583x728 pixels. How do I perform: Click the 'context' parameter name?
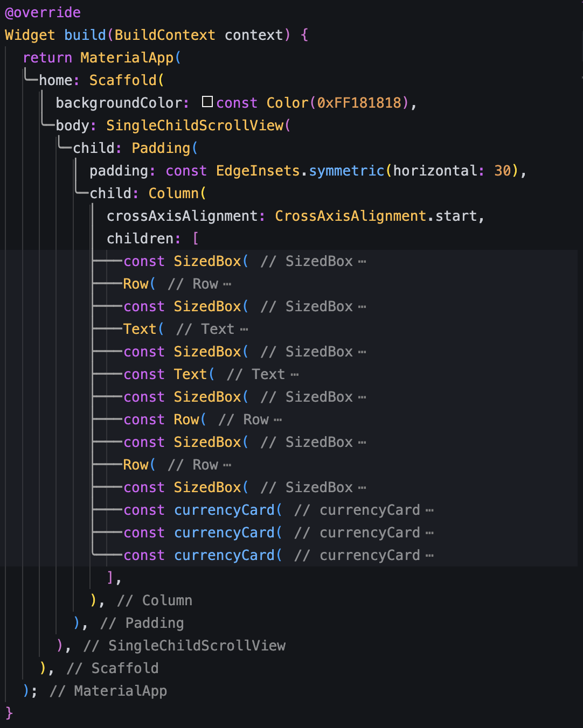pyautogui.click(x=254, y=35)
